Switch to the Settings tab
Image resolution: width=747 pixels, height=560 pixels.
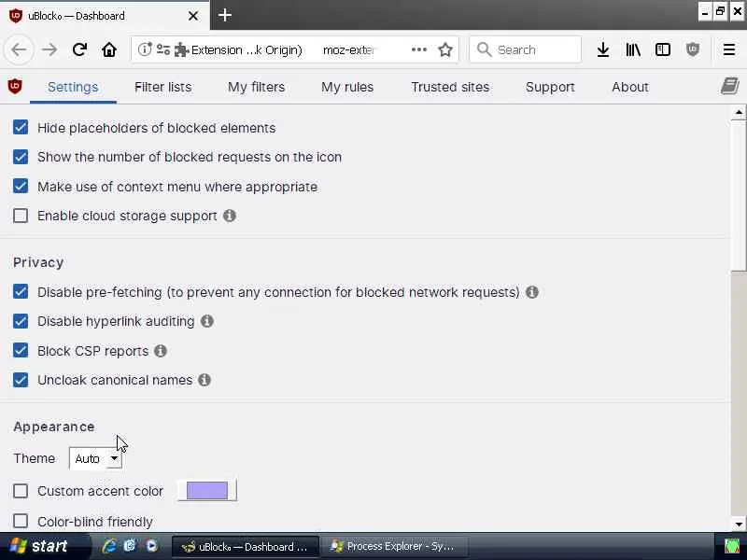73,87
